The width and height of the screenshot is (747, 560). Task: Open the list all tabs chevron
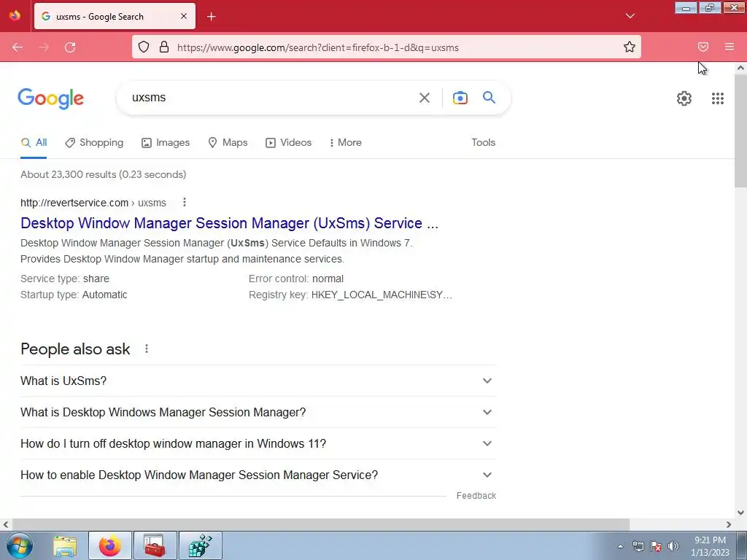630,16
